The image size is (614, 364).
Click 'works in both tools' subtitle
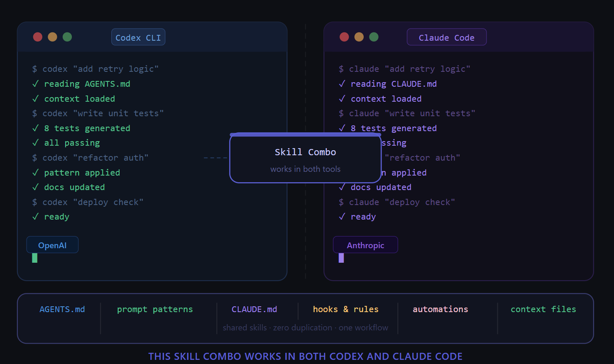[x=306, y=169]
